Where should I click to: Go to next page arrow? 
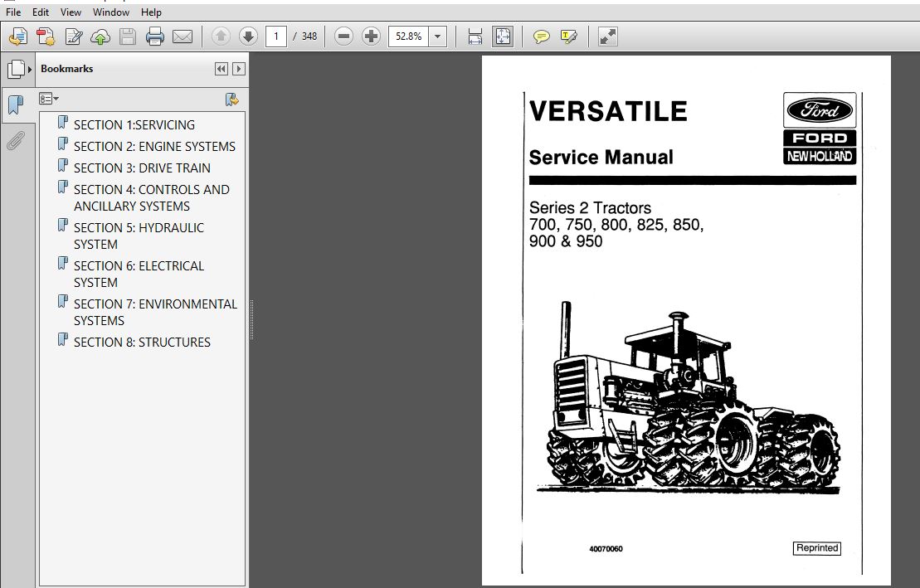click(248, 36)
